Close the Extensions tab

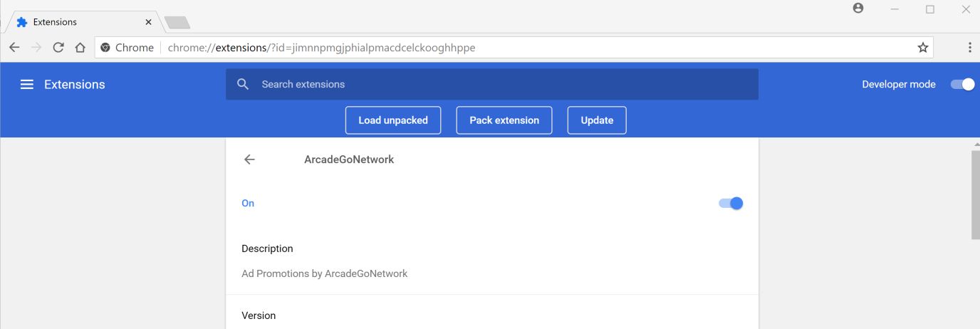click(x=148, y=22)
